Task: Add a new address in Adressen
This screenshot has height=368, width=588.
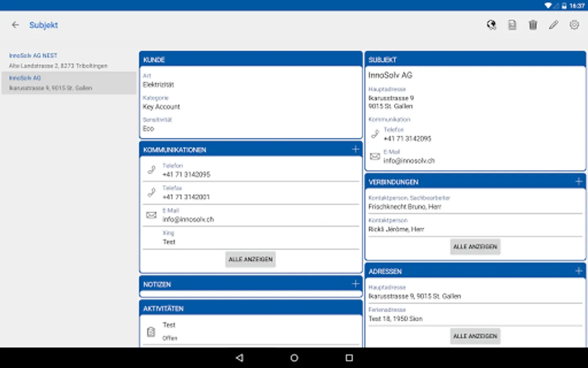Action: pos(579,271)
